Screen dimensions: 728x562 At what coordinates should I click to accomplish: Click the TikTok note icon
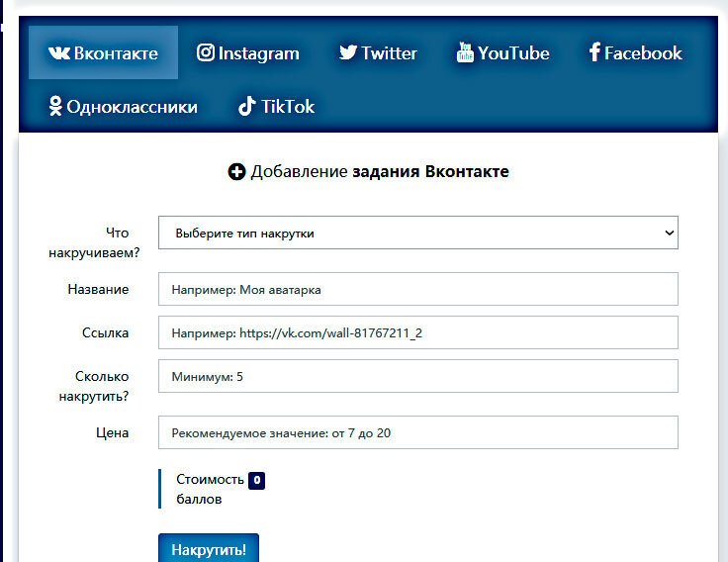point(247,106)
